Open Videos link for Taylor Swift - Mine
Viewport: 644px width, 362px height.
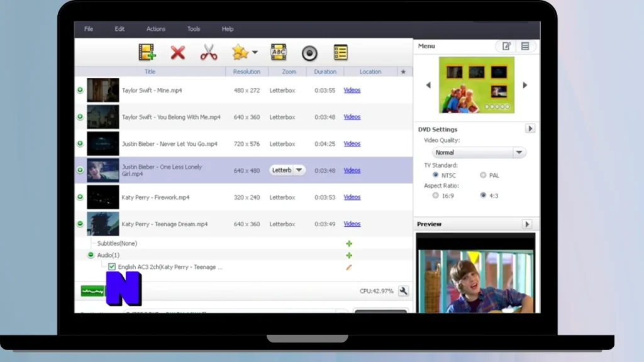click(x=352, y=90)
